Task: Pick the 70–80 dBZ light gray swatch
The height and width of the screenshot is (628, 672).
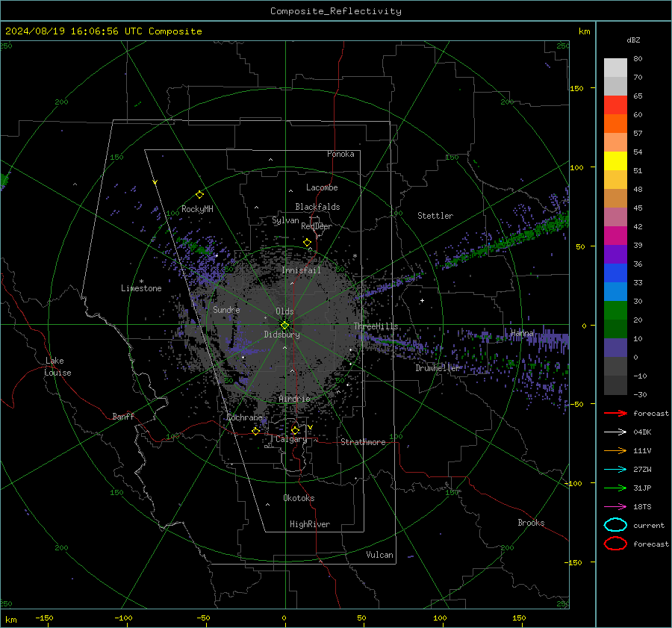Action: coord(615,67)
